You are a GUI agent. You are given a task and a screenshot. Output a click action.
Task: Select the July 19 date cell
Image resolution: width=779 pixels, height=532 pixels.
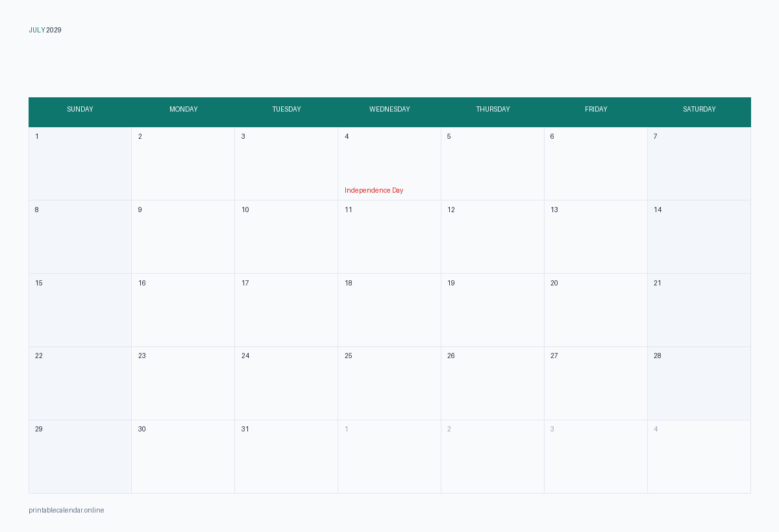(x=493, y=310)
